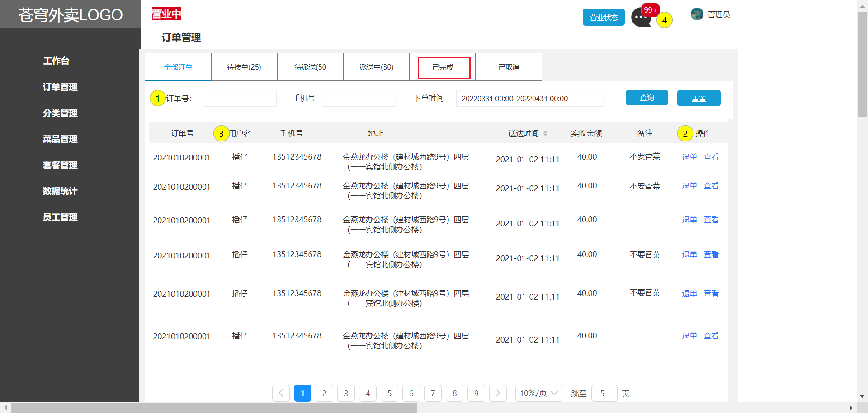
Task: Click 退单 link in first order row
Action: pos(689,157)
